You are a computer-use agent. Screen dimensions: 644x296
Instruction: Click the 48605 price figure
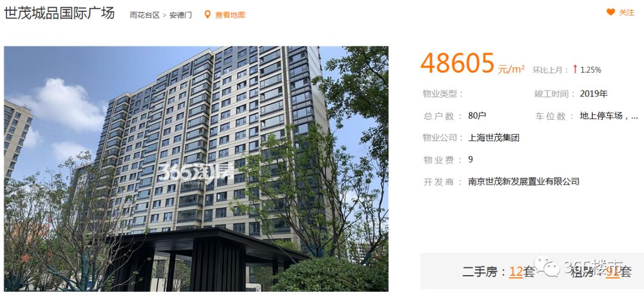click(457, 64)
